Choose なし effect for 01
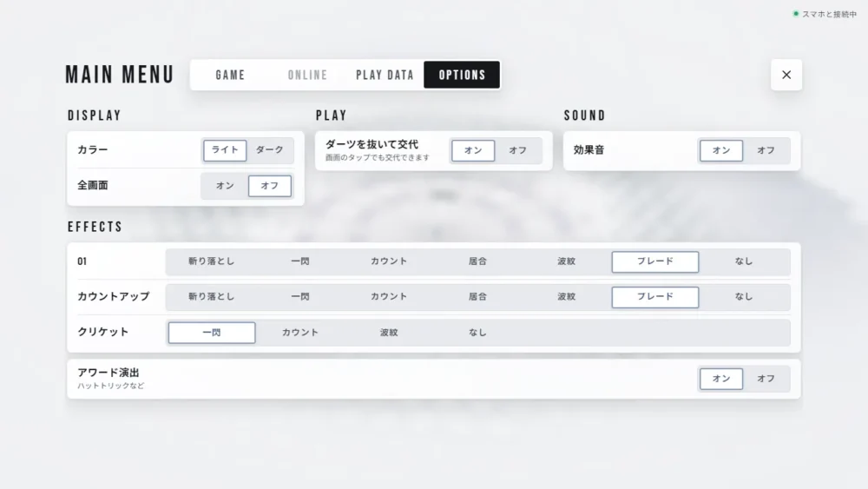This screenshot has height=489, width=868. (744, 261)
